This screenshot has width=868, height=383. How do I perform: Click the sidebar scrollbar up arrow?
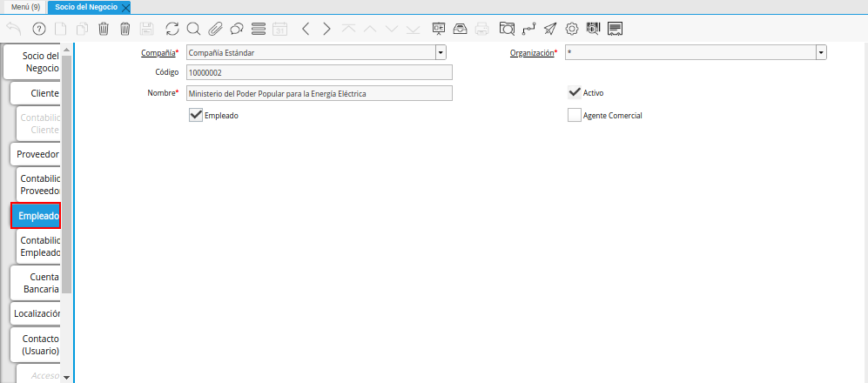[66, 50]
